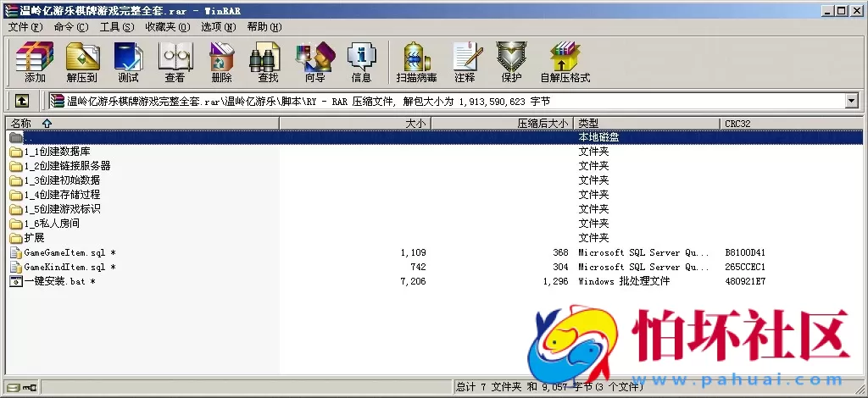Sort by CRC32 column header
This screenshot has height=398, width=868.
(x=792, y=124)
